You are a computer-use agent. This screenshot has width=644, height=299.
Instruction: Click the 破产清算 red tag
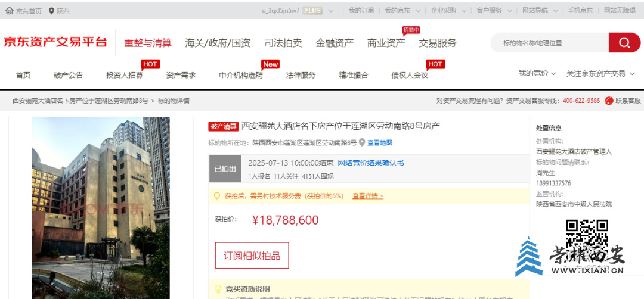click(224, 126)
